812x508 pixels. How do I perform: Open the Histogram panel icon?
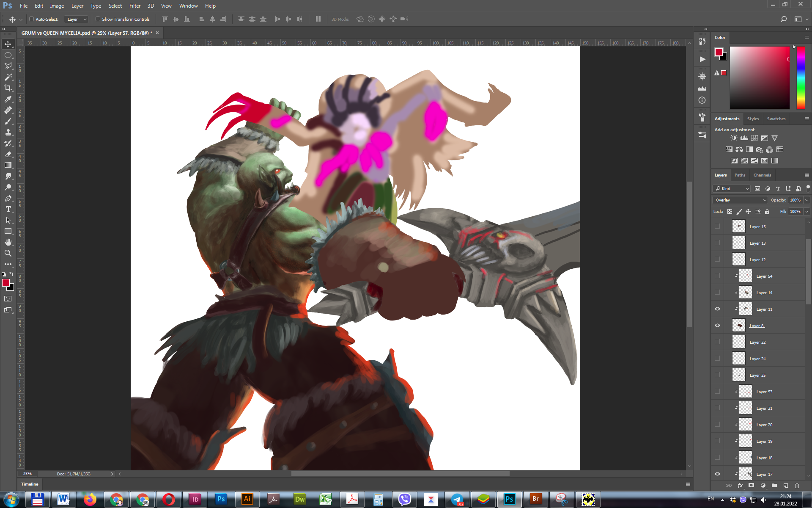pos(702,88)
